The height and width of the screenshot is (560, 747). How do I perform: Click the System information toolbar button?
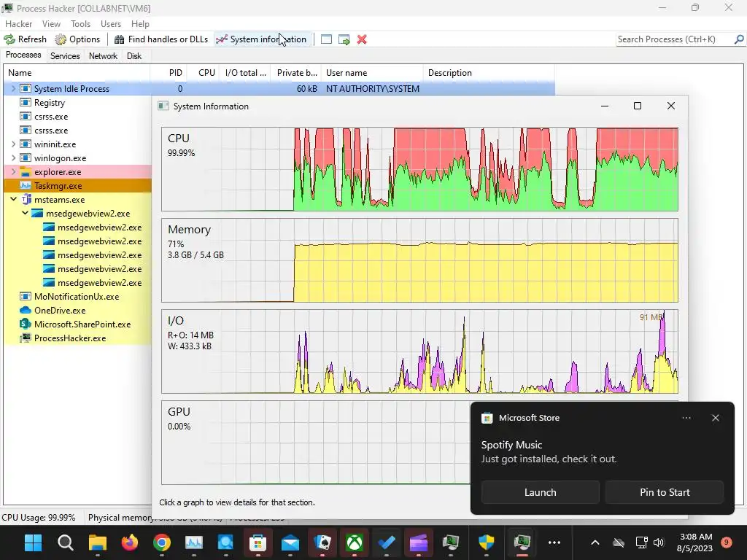point(261,39)
